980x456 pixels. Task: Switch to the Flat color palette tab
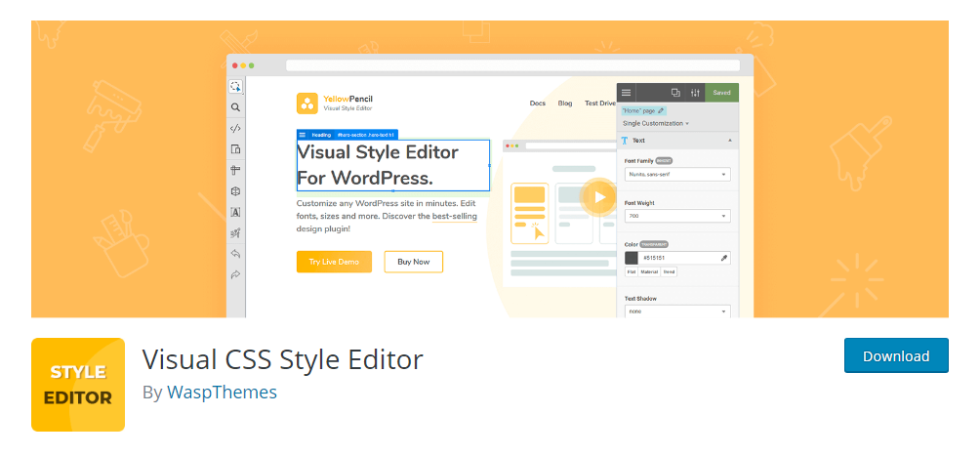(631, 272)
